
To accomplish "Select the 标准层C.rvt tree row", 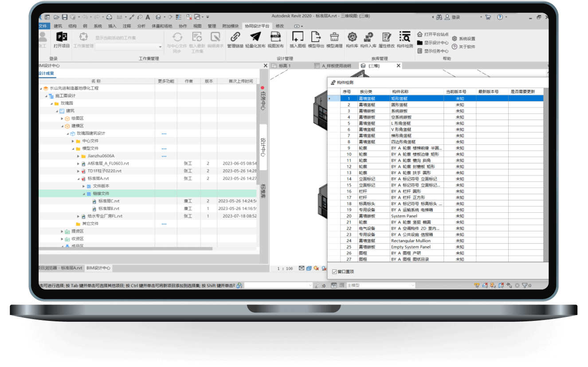I will pos(148,201).
